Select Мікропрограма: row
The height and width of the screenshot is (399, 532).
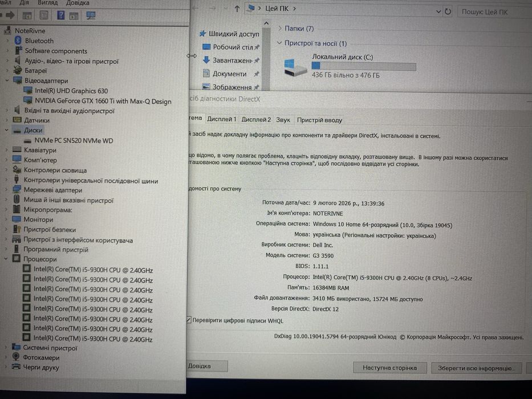tap(47, 210)
